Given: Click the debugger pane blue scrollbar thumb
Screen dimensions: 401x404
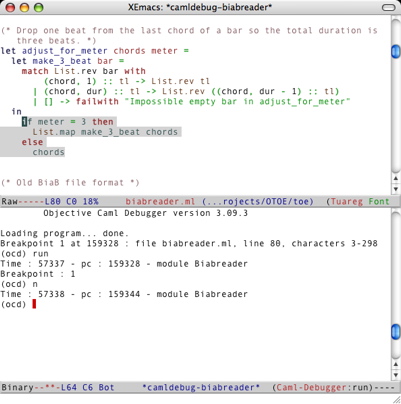Looking at the screenshot, I should pyautogui.click(x=395, y=331).
